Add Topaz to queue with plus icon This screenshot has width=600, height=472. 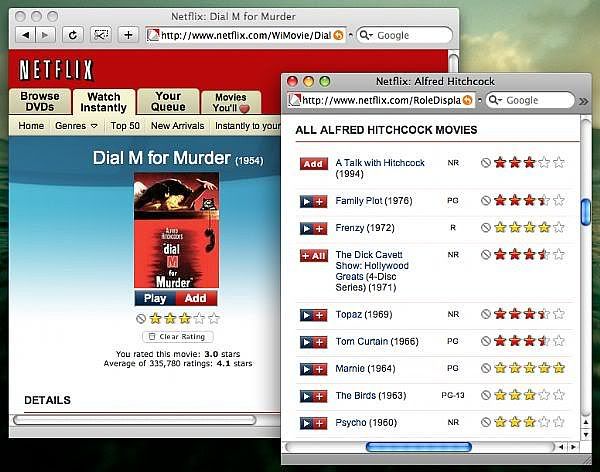320,315
